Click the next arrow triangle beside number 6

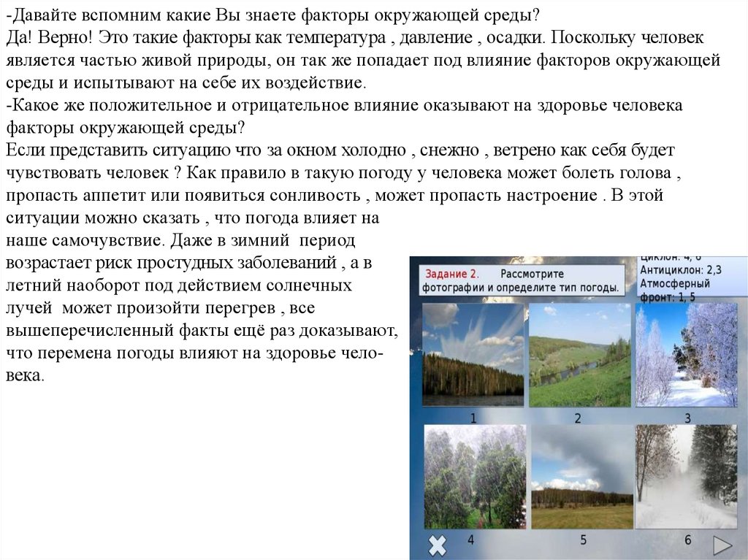(722, 545)
